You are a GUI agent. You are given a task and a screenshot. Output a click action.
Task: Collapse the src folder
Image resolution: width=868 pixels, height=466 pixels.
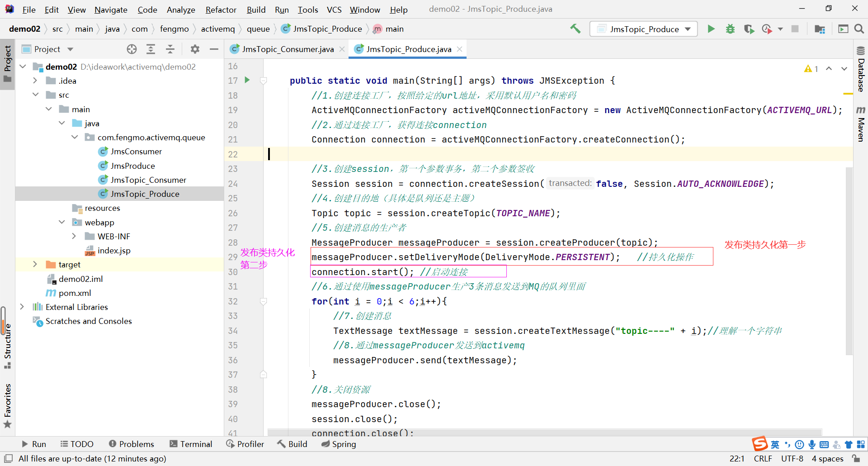click(35, 95)
